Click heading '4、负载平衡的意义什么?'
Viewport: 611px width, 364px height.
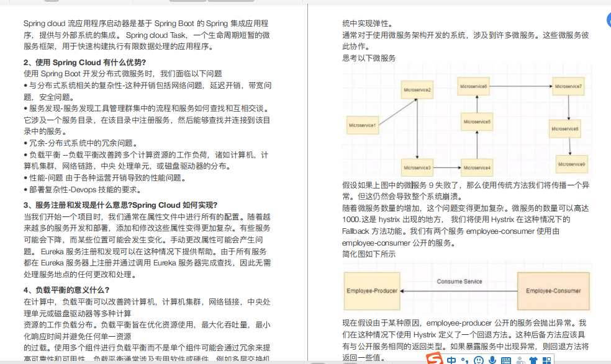66,290
